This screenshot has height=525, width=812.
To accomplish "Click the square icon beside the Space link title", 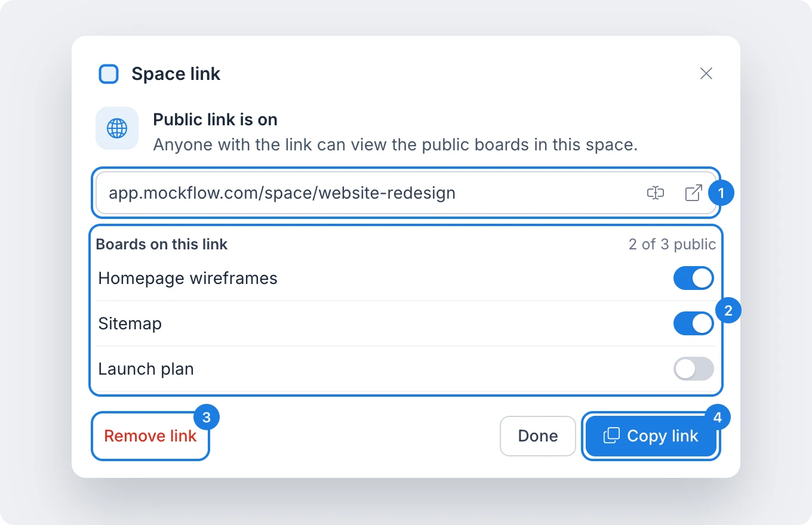I will click(109, 74).
